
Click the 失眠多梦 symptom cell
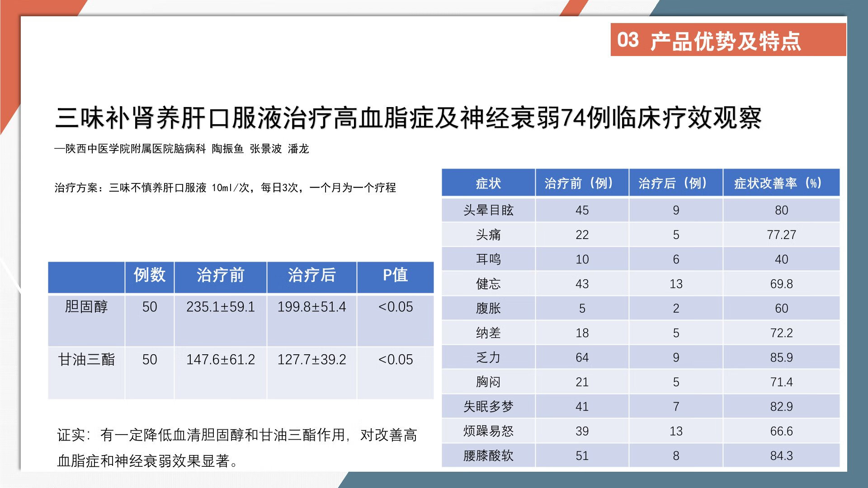click(x=488, y=407)
